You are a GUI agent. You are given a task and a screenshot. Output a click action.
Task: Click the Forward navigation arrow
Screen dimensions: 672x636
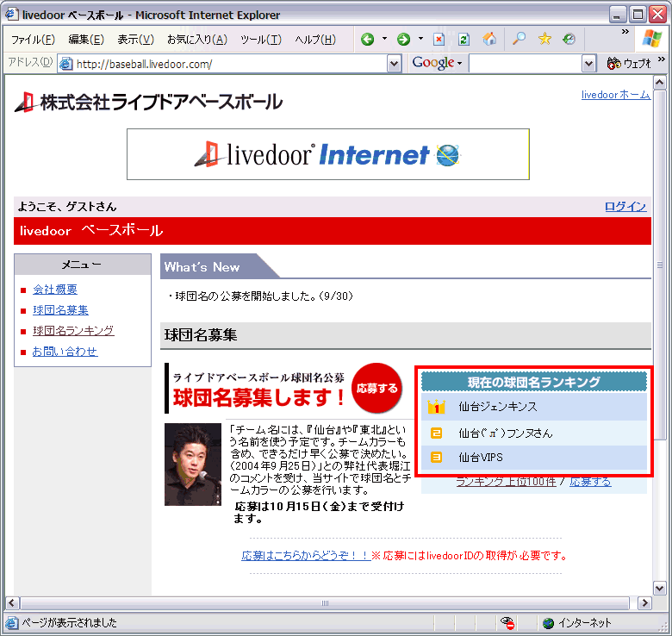click(403, 40)
